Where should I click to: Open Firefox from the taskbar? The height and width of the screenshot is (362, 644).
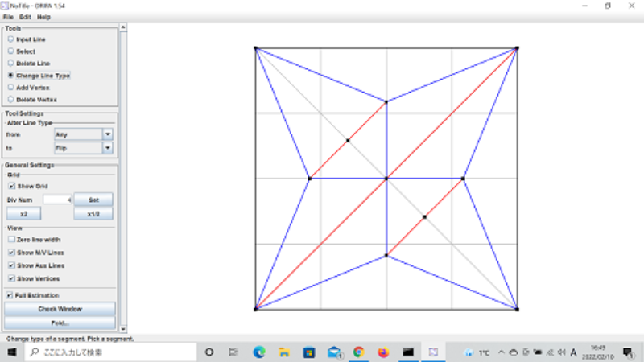pyautogui.click(x=383, y=352)
